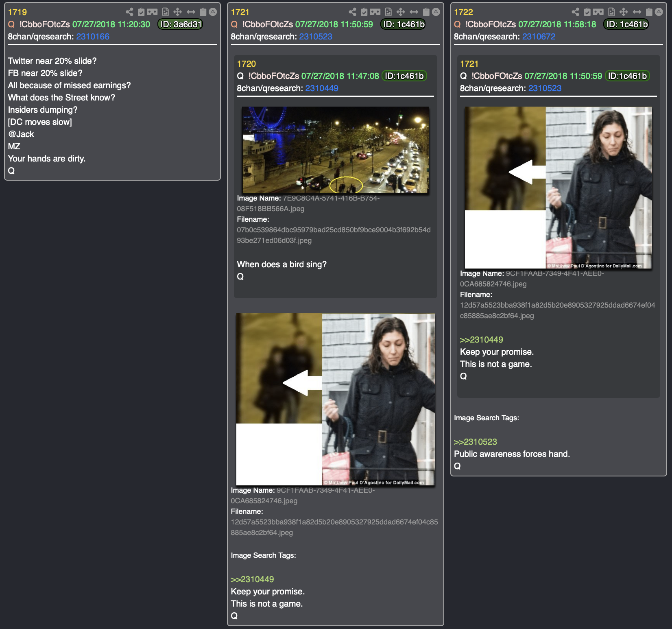This screenshot has width=672, height=629.
Task: Open link 2310523 in quoted post 1721 inside 1722
Action: (x=545, y=88)
